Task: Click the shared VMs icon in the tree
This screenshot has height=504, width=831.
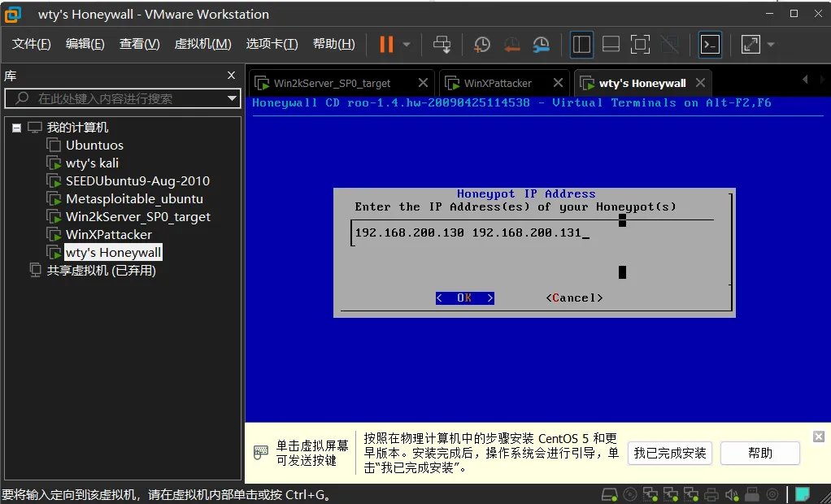Action: pyautogui.click(x=35, y=270)
